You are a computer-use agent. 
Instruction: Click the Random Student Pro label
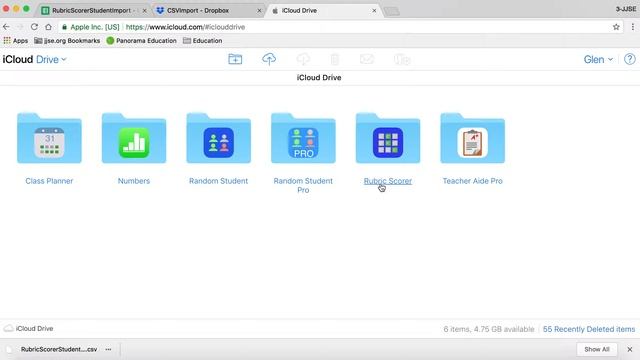[303, 185]
